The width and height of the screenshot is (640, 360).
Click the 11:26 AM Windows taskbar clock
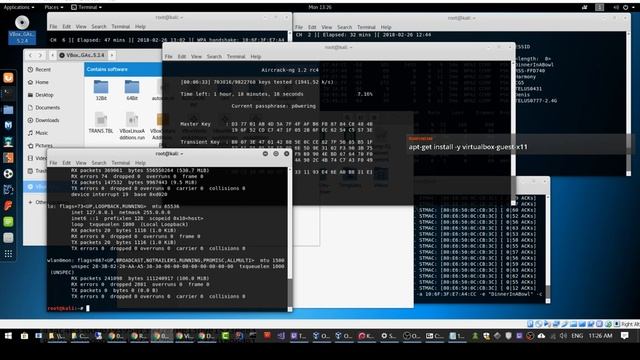[600, 336]
